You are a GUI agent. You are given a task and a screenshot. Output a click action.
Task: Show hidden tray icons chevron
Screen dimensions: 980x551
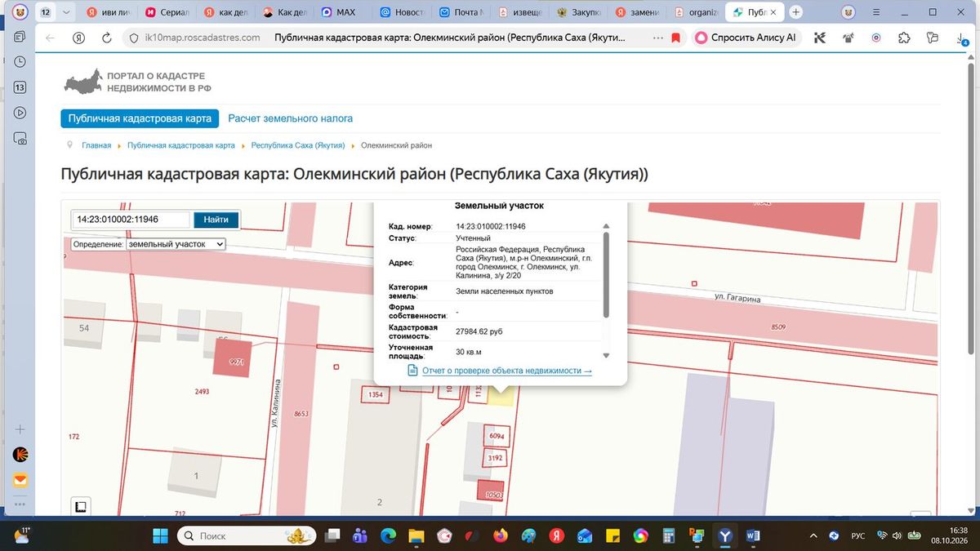pos(813,535)
